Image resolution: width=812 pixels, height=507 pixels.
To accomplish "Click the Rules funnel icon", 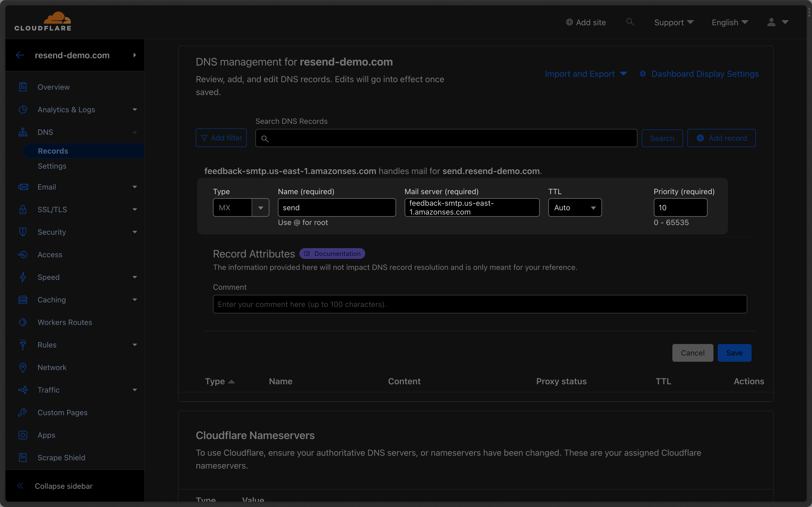I will [23, 345].
